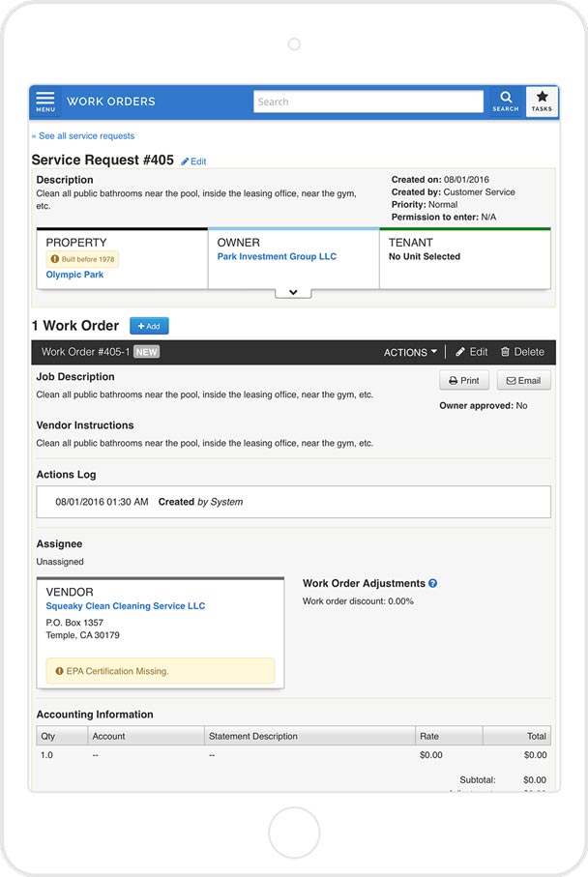Image resolution: width=588 pixels, height=877 pixels.
Task: Go back to See all service requests
Action: pos(83,136)
